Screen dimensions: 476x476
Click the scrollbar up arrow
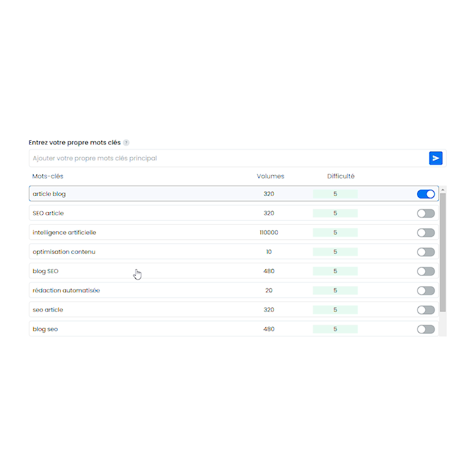pos(443,190)
